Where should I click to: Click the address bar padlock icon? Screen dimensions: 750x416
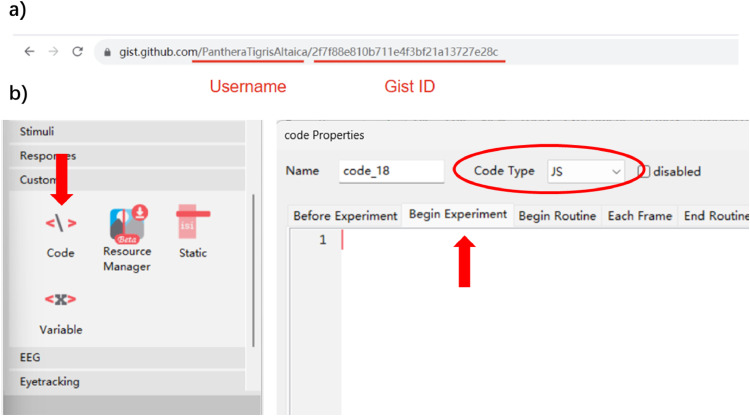(107, 52)
